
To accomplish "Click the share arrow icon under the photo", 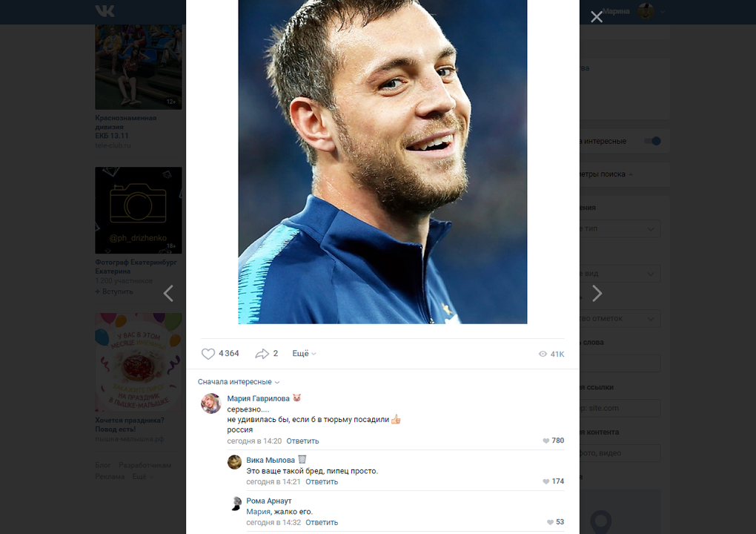I will tap(262, 354).
